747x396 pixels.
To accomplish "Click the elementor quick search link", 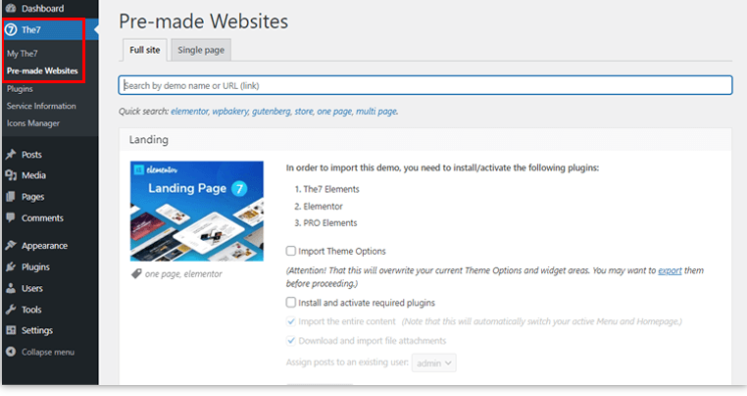I will pyautogui.click(x=190, y=112).
